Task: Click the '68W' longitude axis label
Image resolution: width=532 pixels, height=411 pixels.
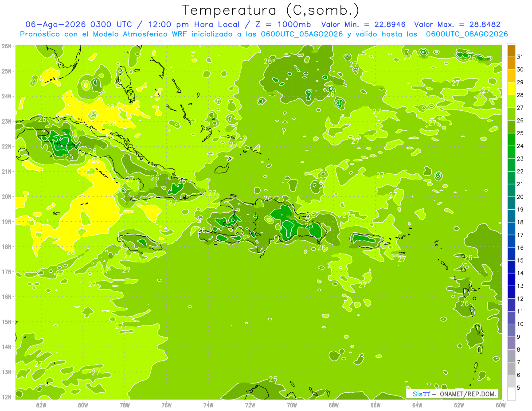Action: point(334,405)
